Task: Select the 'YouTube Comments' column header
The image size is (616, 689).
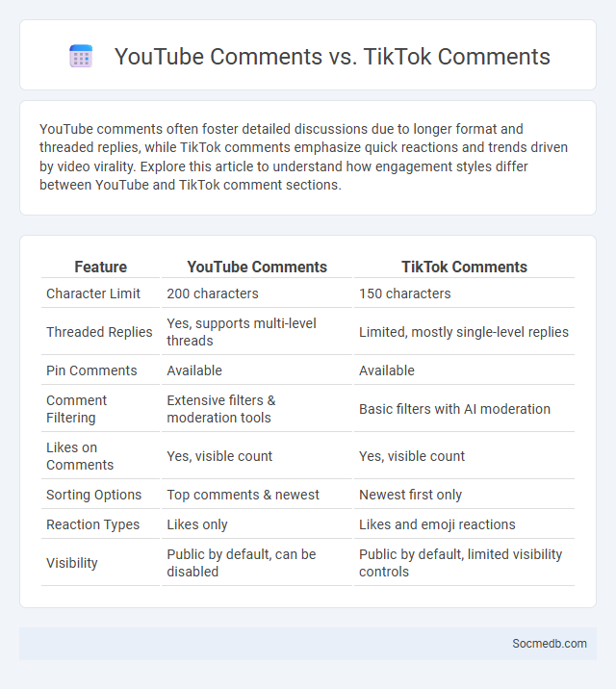Action: [x=257, y=267]
